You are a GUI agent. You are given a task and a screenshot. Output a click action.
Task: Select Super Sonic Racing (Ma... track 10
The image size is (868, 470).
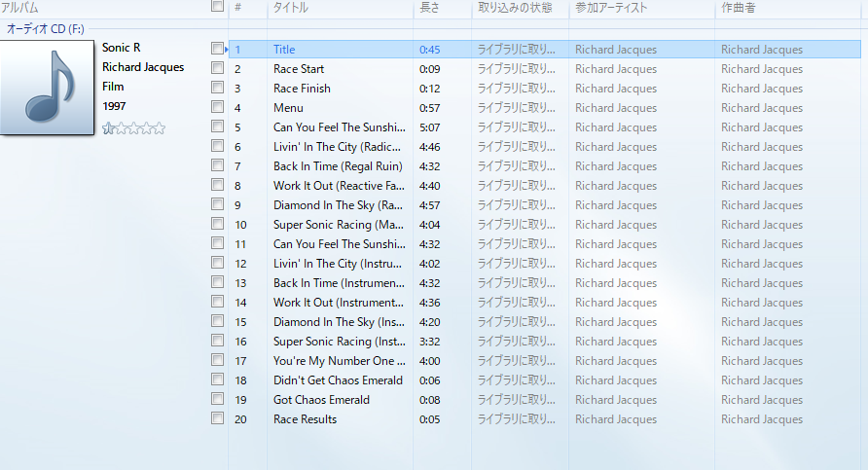(x=339, y=224)
